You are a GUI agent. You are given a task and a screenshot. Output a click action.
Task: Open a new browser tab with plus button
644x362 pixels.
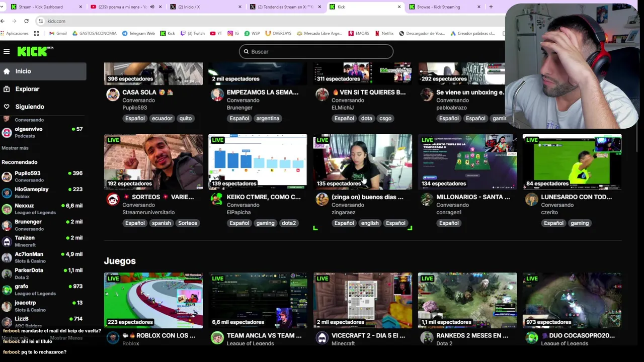pos(491,7)
